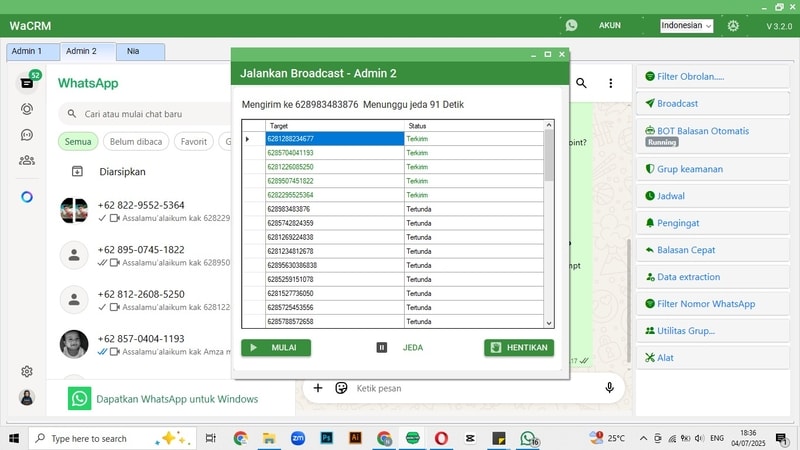Viewport: 800px width, 450px height.
Task: Click the microphone voice message icon
Action: click(609, 388)
